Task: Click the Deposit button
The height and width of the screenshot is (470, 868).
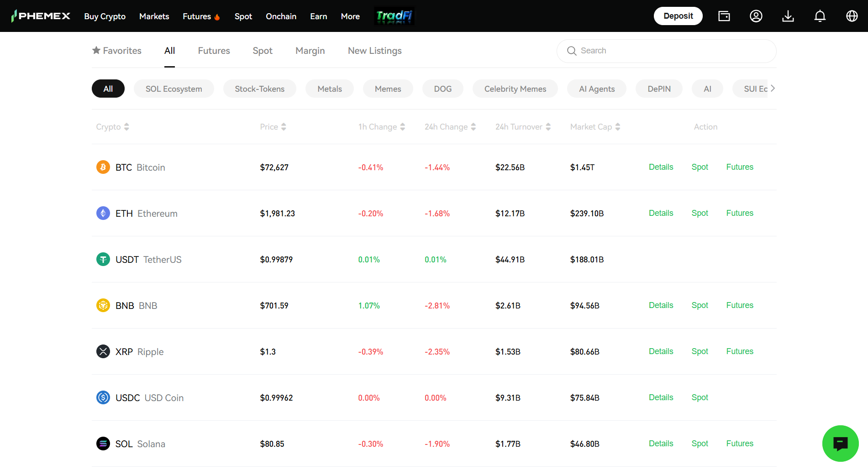Action: point(678,16)
